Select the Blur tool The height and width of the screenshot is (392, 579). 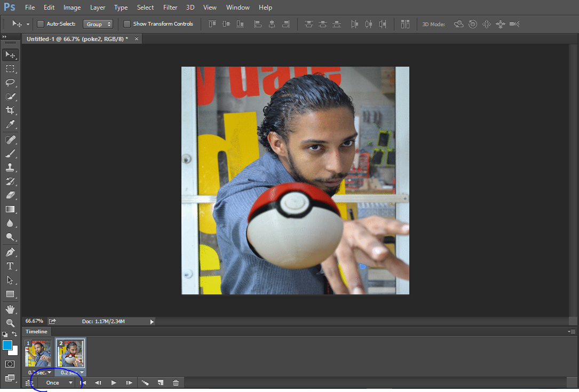coord(10,223)
